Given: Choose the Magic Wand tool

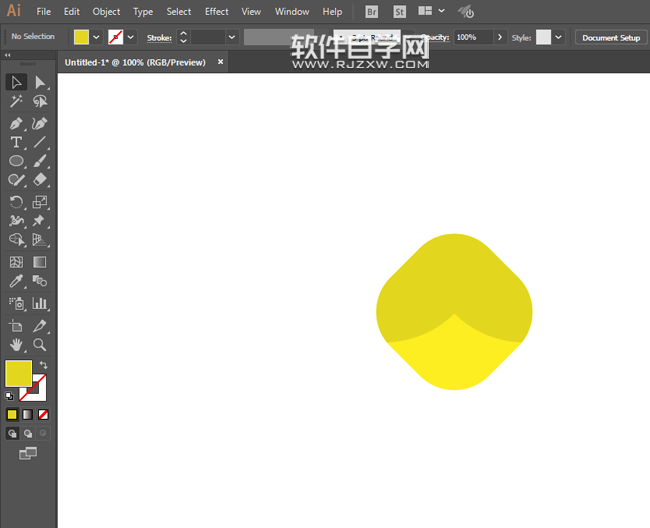Looking at the screenshot, I should tap(16, 101).
